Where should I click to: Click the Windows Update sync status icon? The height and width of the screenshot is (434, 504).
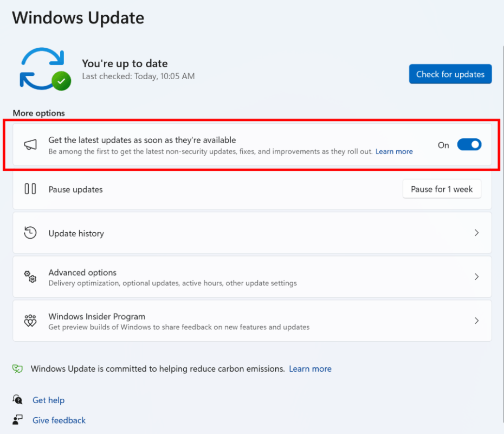(x=45, y=69)
